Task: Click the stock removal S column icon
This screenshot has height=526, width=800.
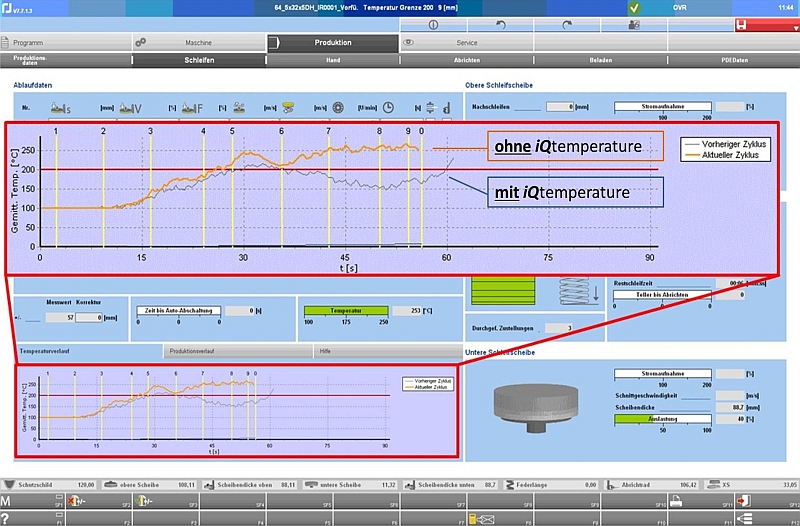Action: coord(61,108)
